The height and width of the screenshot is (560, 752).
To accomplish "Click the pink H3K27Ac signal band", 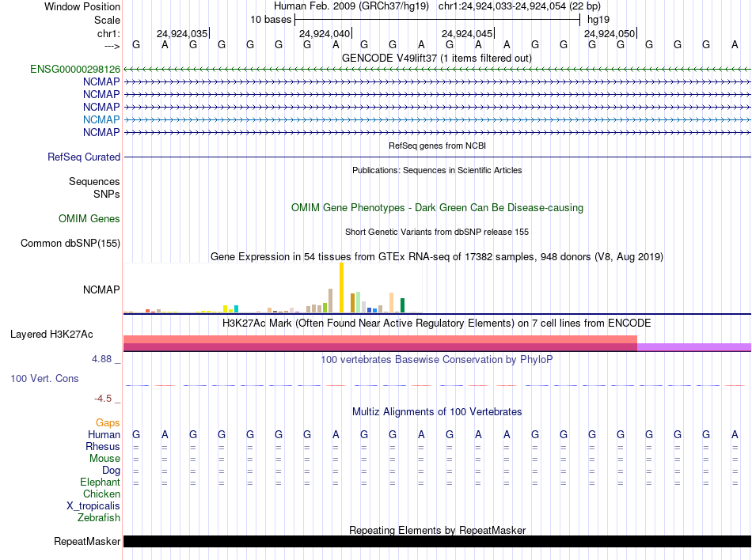I will point(380,339).
